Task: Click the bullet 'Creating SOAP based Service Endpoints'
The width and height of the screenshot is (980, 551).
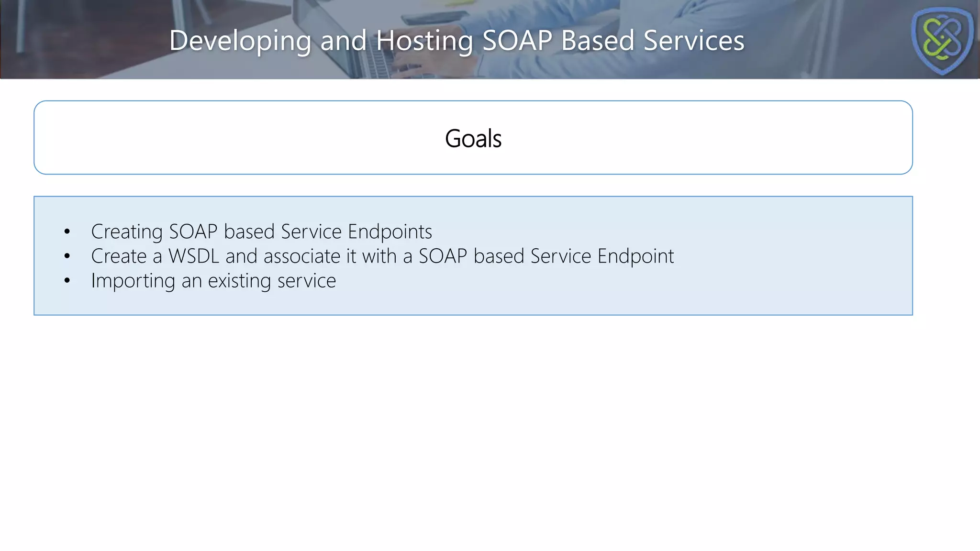Action: click(x=261, y=231)
